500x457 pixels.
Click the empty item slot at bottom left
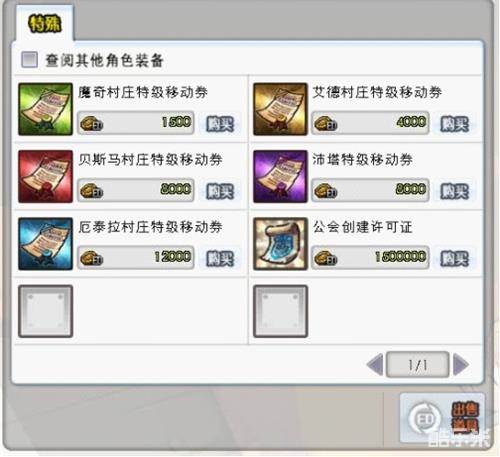point(45,311)
